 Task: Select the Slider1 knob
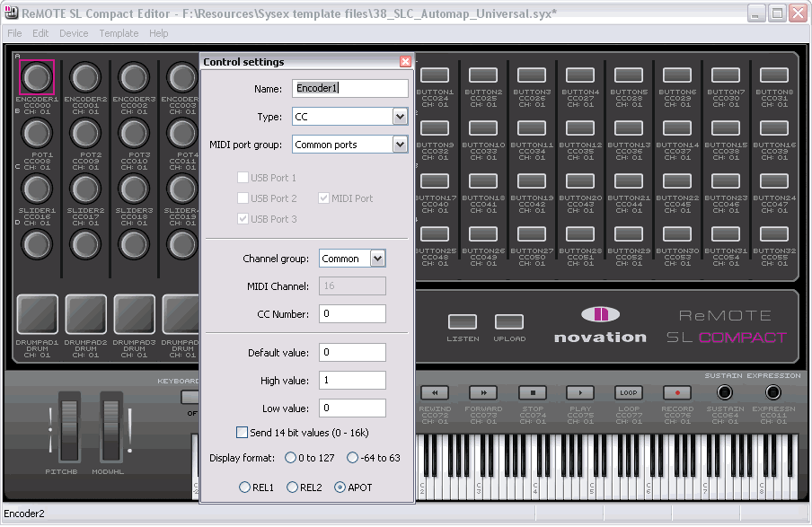click(37, 189)
